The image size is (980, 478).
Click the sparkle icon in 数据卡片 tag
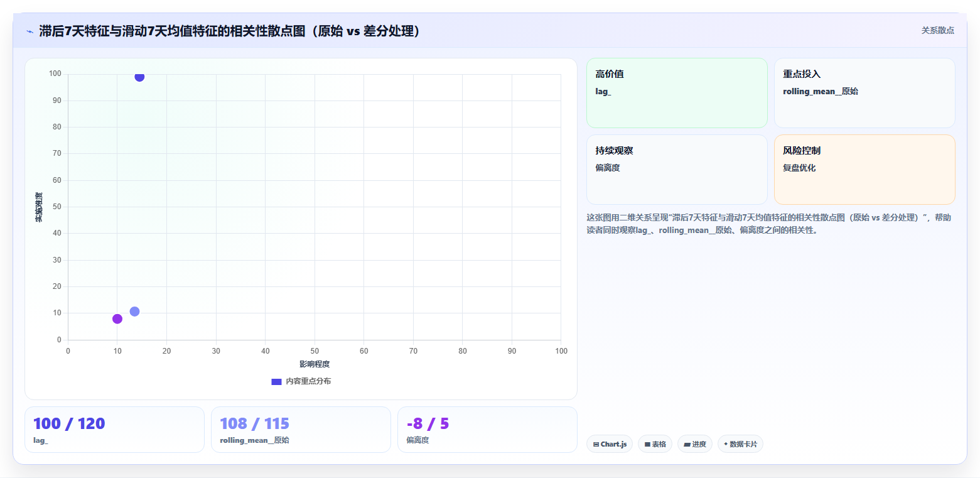(x=726, y=443)
